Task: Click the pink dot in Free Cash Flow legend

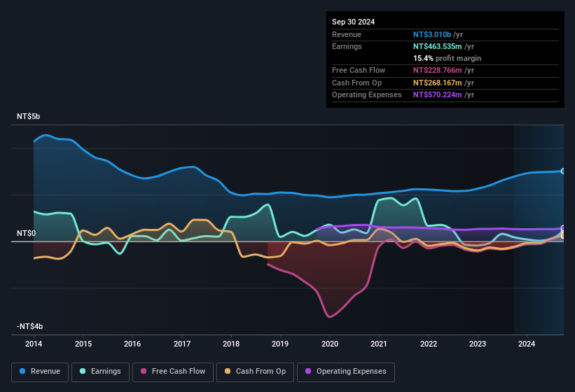Action: [144, 371]
